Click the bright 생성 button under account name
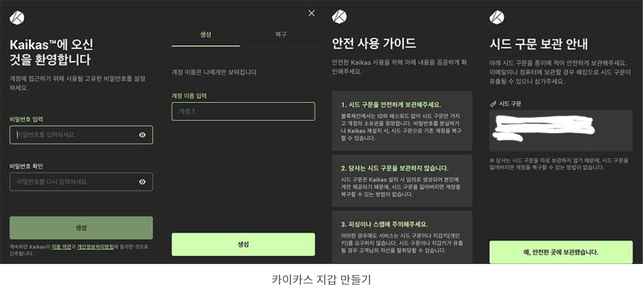This screenshot has width=644, height=289. (243, 245)
